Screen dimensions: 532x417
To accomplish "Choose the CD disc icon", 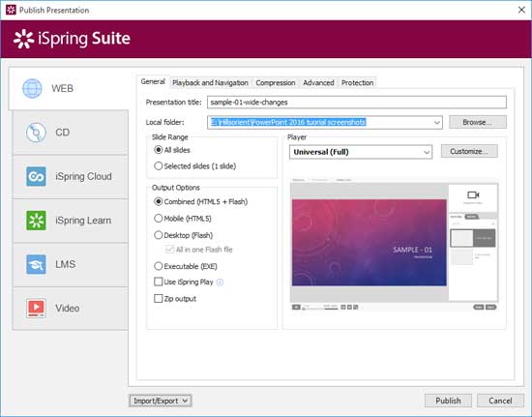I will point(36,133).
